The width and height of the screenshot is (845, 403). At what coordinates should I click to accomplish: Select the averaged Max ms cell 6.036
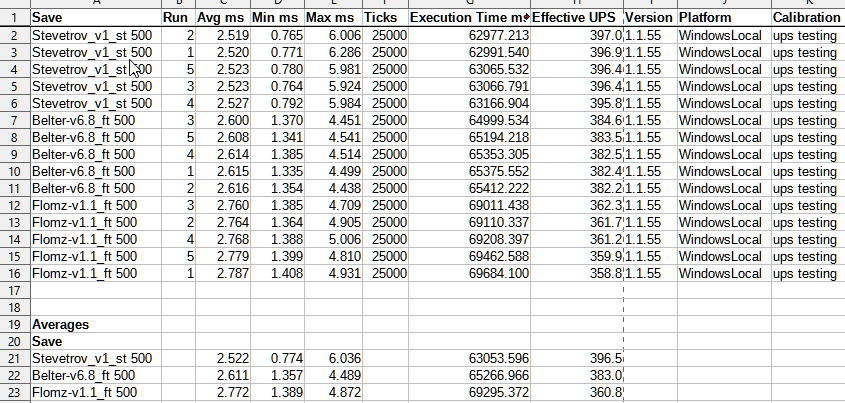pos(328,358)
